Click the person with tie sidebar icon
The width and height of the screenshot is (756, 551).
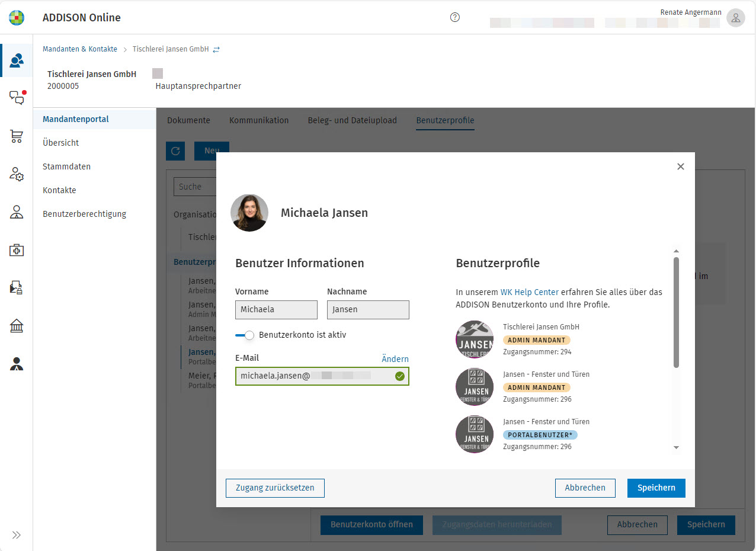(x=17, y=364)
